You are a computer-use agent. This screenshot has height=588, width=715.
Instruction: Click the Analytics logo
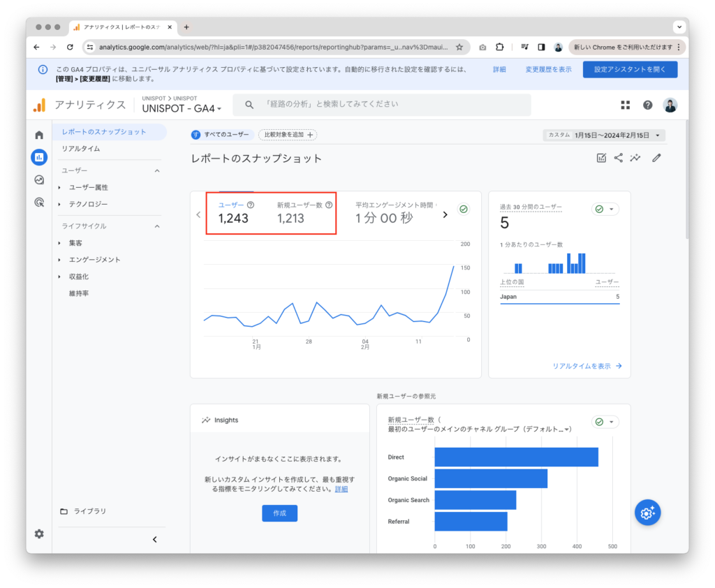(40, 105)
